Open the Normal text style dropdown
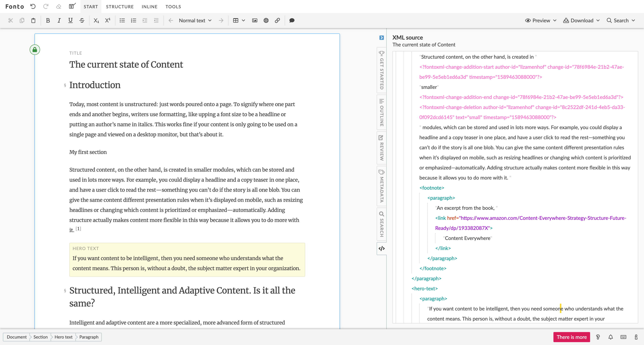Screen dimensions: 644x345 [x=195, y=21]
